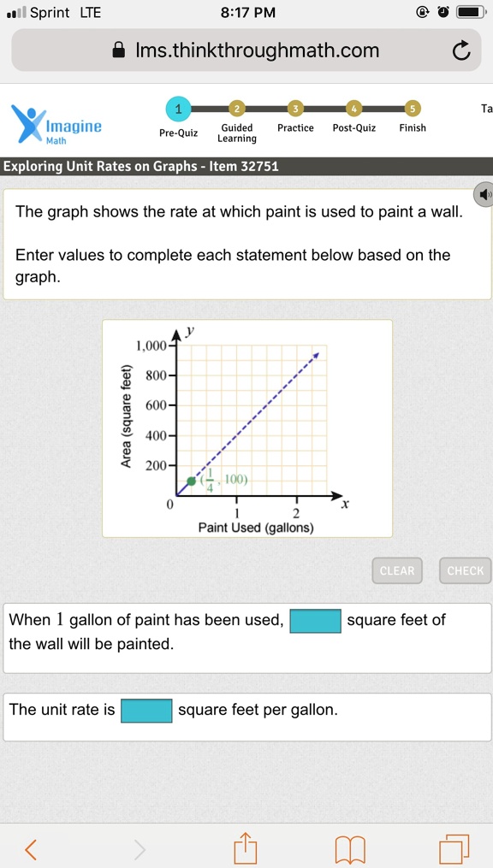Select the Post-Quiz step
The image size is (493, 868).
coord(353,109)
